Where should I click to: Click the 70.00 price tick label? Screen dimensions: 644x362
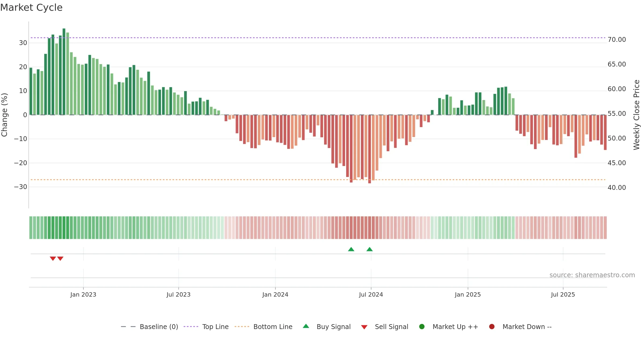(617, 40)
